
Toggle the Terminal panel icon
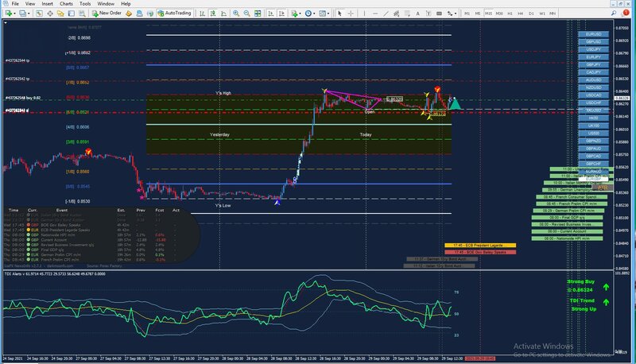(72, 14)
